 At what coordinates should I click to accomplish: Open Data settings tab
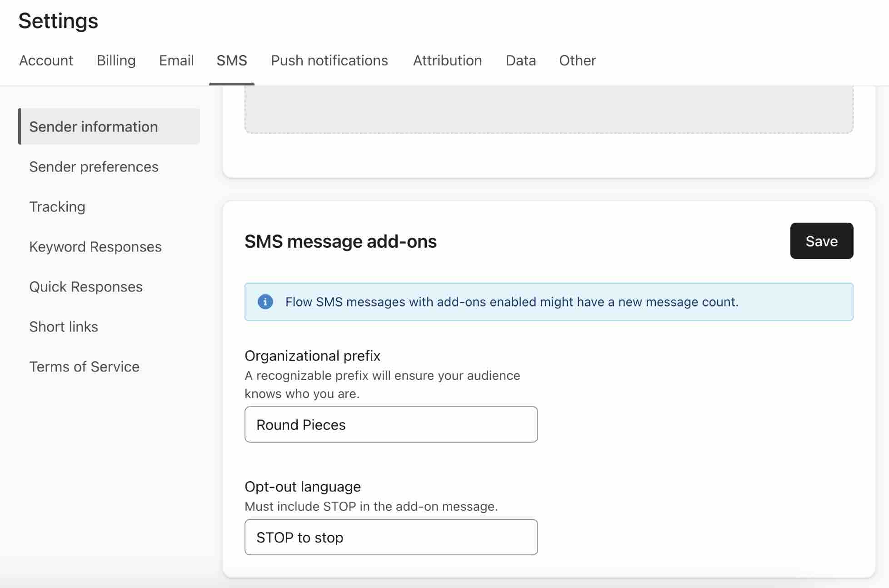point(520,60)
